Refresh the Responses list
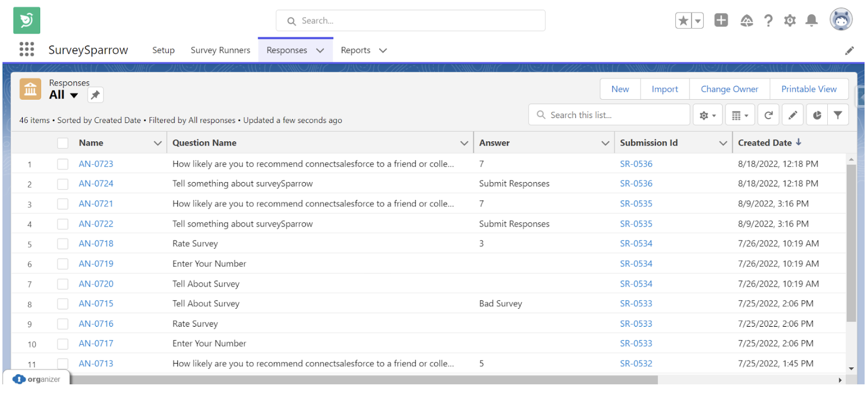 768,115
